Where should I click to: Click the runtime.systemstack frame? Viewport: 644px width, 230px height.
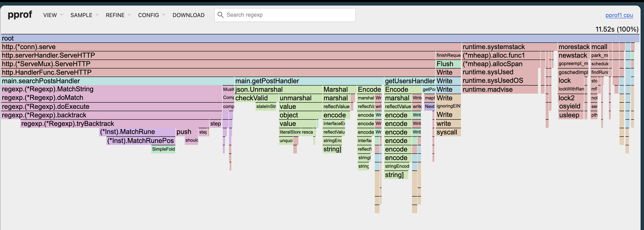(509, 47)
